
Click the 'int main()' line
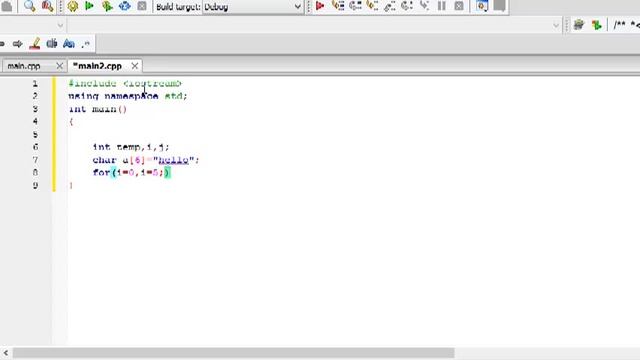coord(98,109)
